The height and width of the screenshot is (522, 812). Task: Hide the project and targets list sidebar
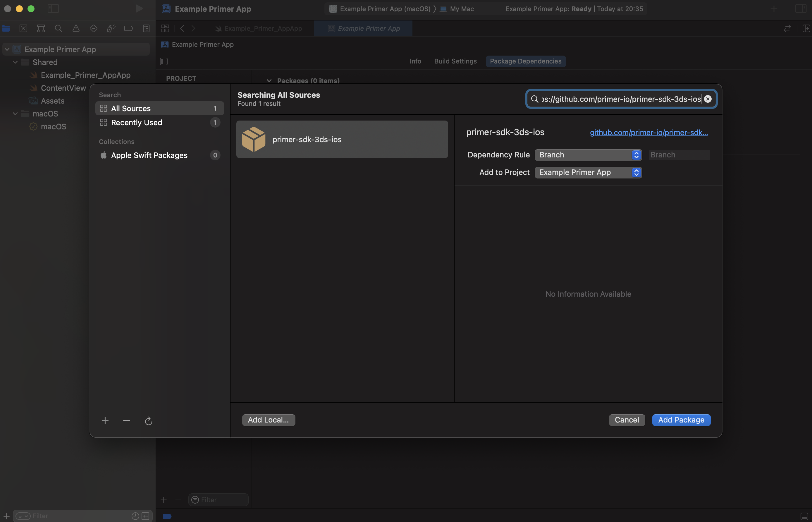(164, 61)
